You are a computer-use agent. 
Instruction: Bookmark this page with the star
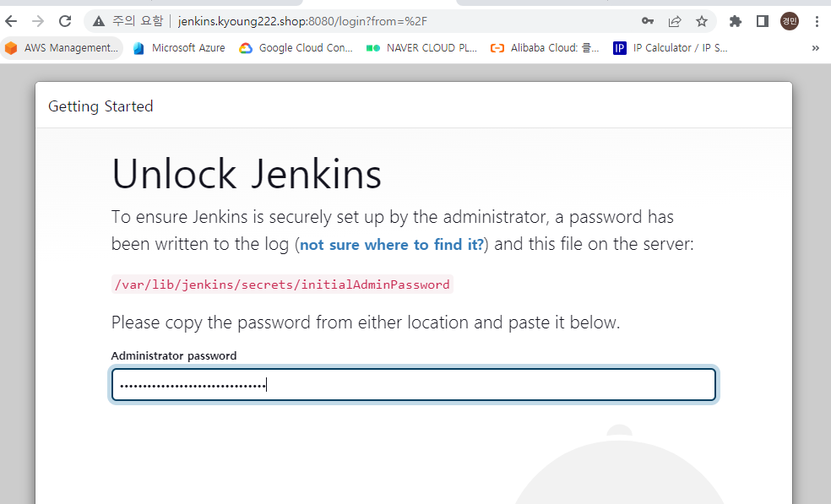coord(702,21)
